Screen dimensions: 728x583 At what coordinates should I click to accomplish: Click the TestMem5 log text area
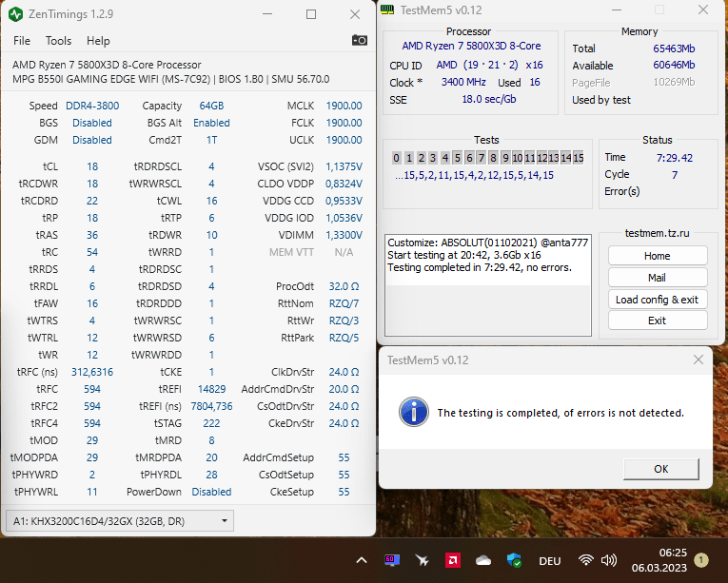[x=488, y=284]
